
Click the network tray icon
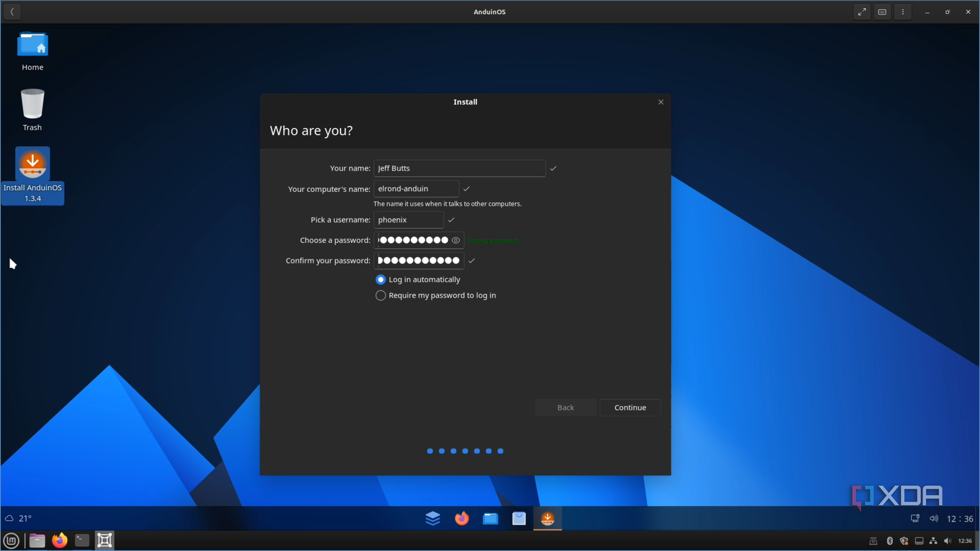click(x=934, y=540)
